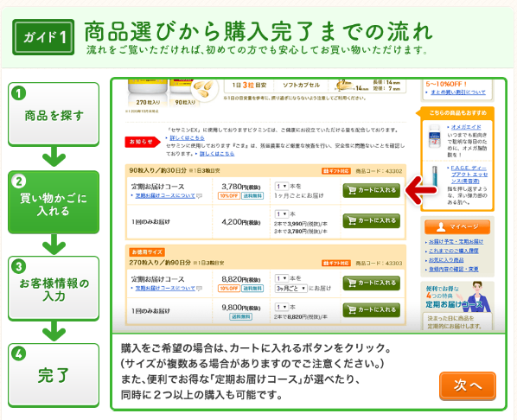
Task: Open これまでのご購入履歴 link
Action: click(453, 251)
